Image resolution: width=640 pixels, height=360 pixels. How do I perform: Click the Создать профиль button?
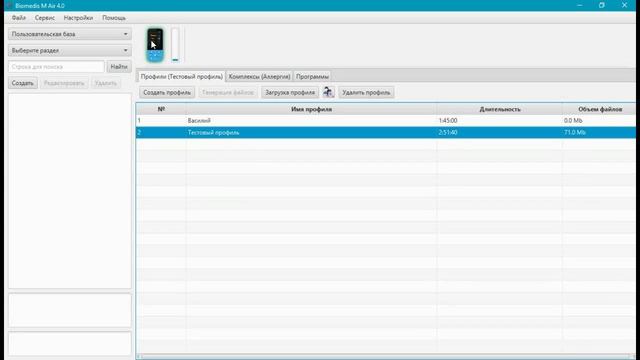[x=167, y=92]
